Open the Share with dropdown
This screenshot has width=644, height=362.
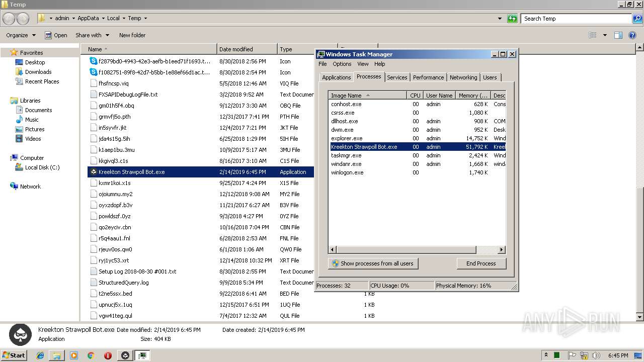click(92, 35)
